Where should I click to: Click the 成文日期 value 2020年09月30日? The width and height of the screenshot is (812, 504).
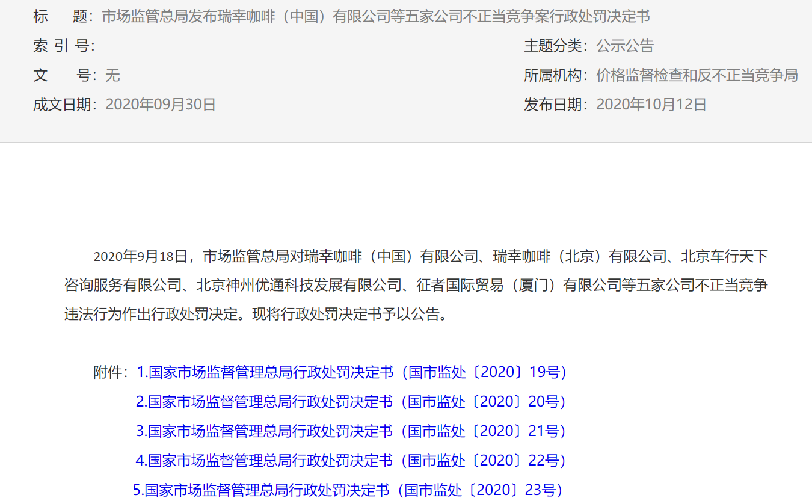(161, 105)
